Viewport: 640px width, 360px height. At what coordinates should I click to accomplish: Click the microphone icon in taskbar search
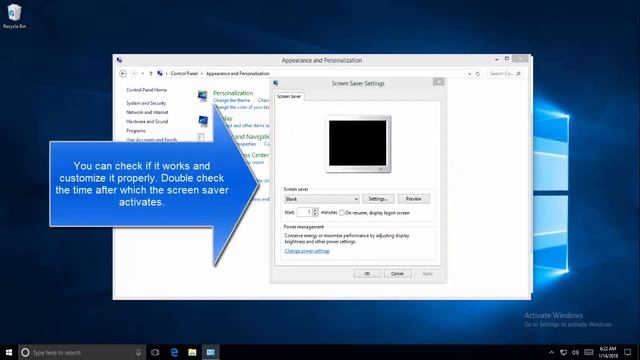click(138, 352)
